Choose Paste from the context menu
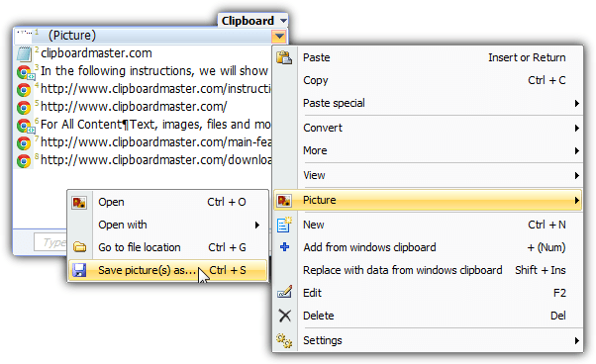Screen dimensions: 596x364 [x=428, y=57]
